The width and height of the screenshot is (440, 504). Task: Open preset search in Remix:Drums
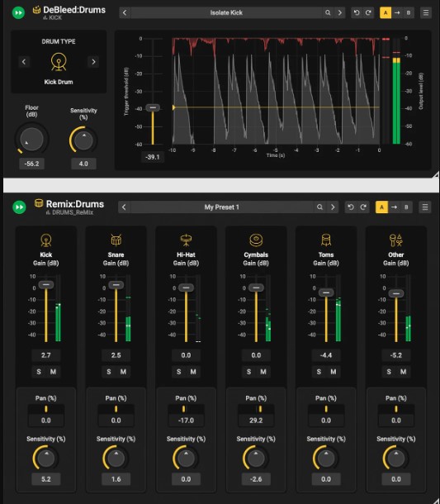(x=319, y=207)
